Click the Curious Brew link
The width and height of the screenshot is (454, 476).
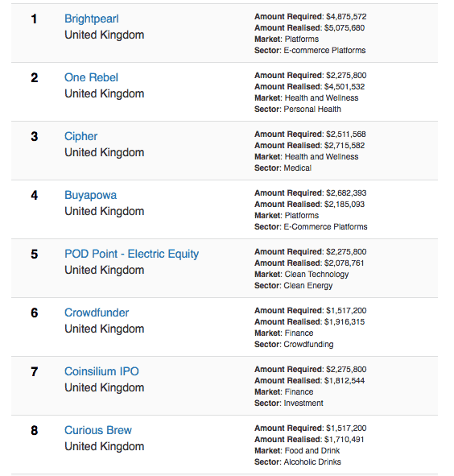(98, 430)
